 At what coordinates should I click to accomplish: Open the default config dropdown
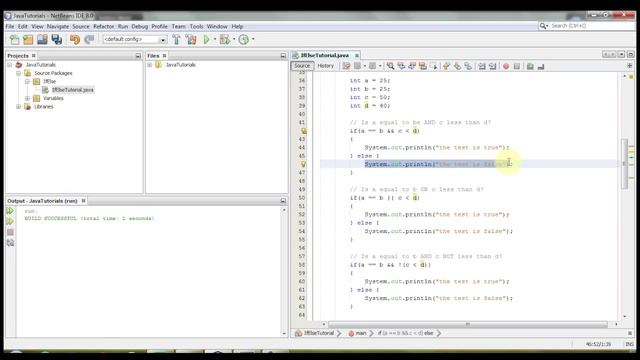pos(162,40)
